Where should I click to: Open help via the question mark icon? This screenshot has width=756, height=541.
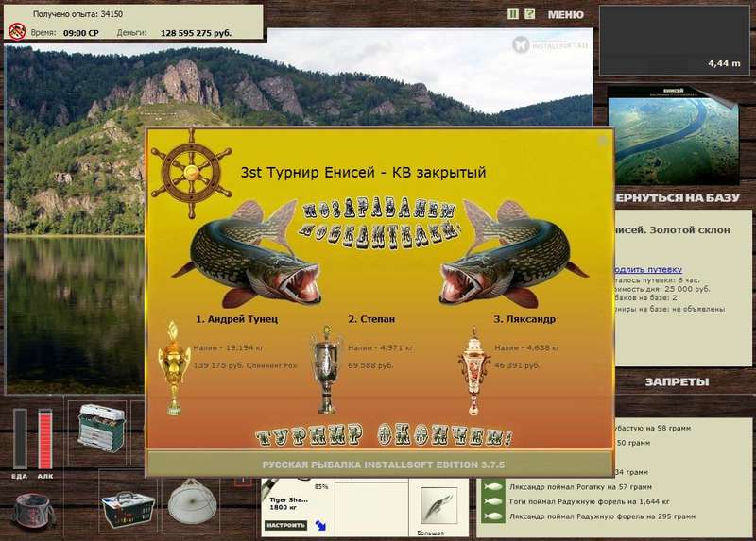point(529,14)
